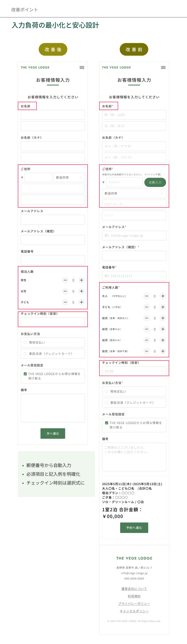Open the hamburger menu in the 改善後 mockup

(82, 67)
